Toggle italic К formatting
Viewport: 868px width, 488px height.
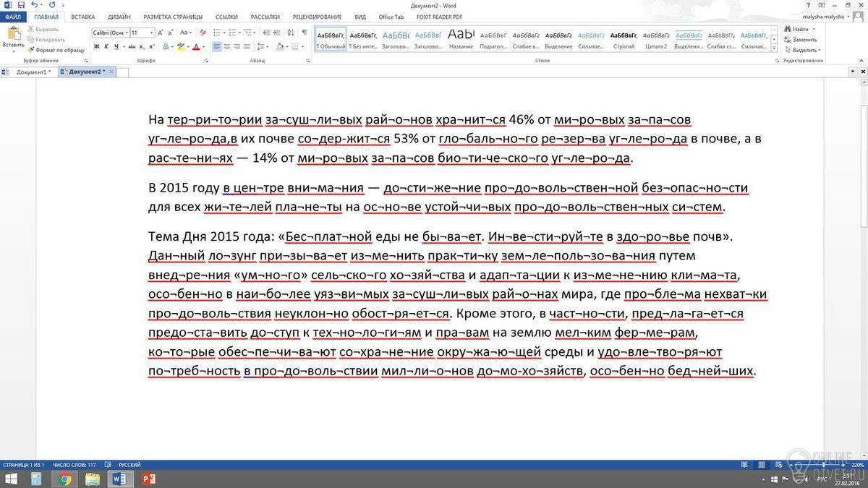[106, 47]
